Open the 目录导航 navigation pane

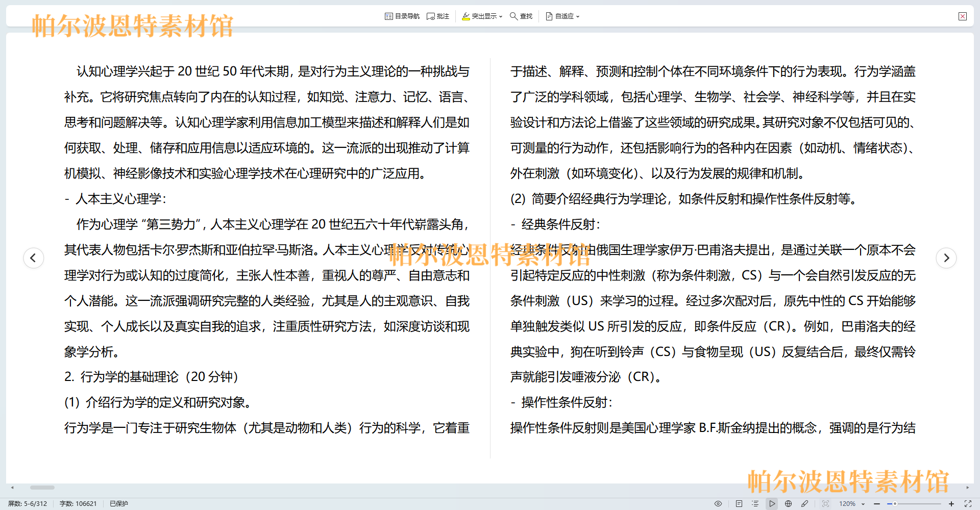click(x=402, y=16)
